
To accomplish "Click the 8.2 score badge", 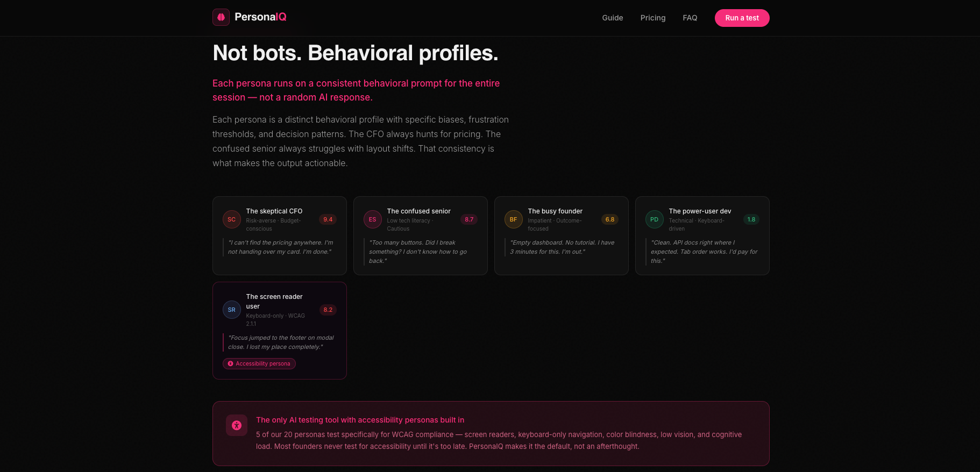I will point(328,310).
